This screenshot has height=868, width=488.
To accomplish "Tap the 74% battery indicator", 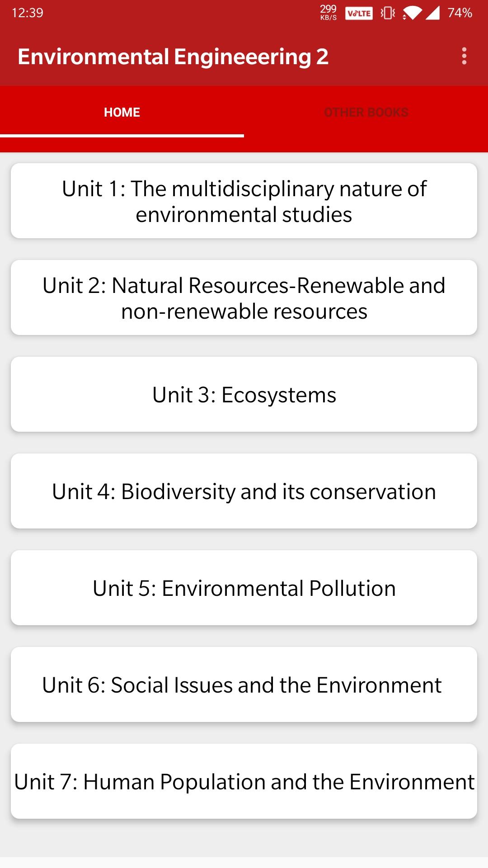I will coord(460,13).
